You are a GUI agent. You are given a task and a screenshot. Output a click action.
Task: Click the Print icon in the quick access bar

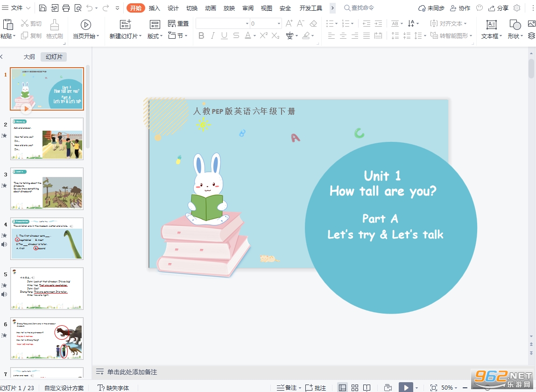pyautogui.click(x=66, y=8)
